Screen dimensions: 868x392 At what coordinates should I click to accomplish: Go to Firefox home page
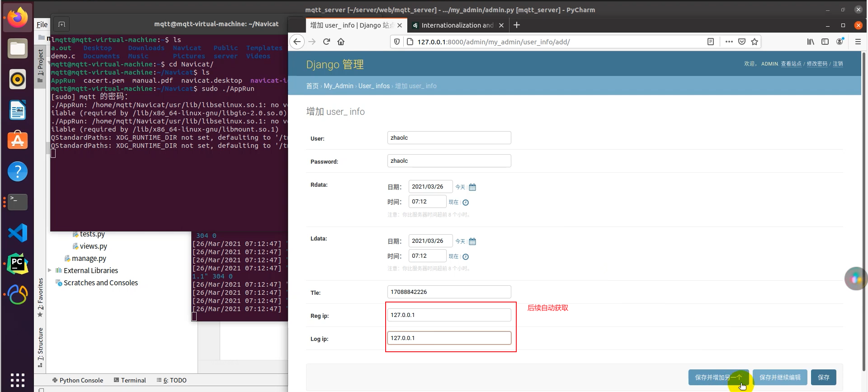[341, 42]
